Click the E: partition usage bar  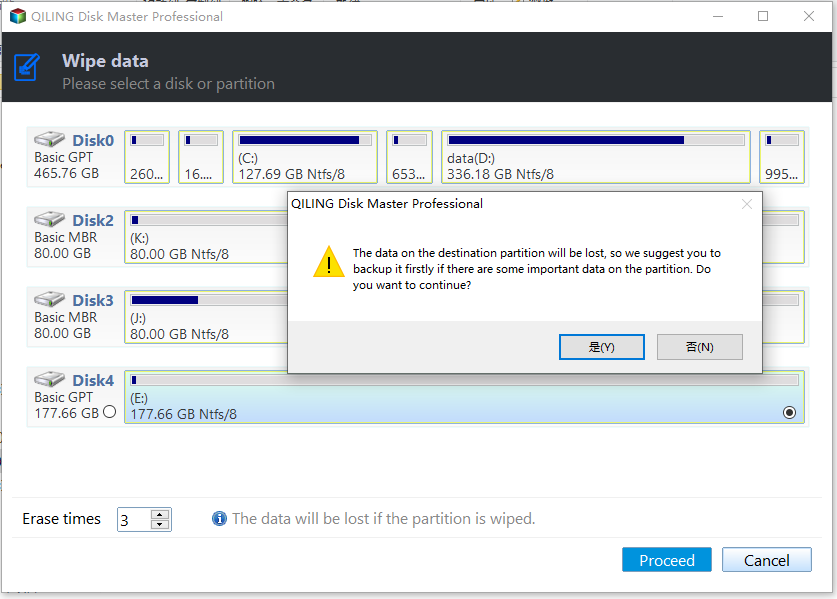[464, 380]
